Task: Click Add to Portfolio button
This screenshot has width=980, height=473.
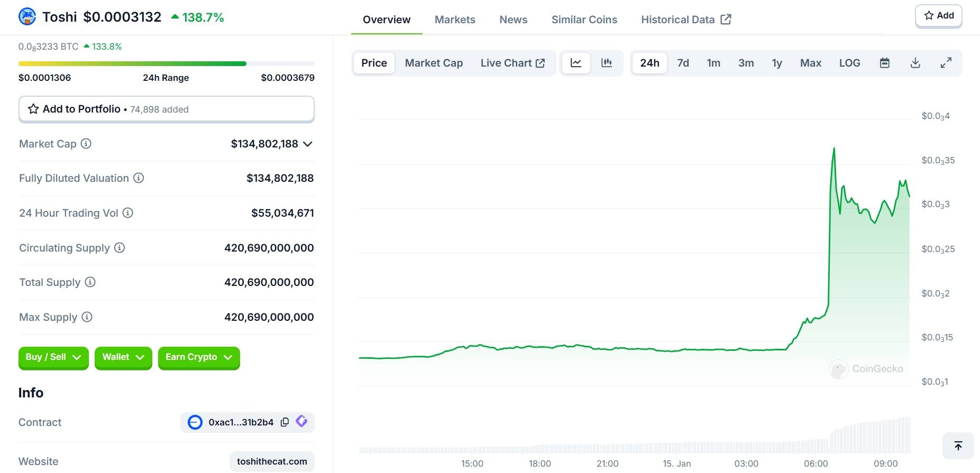Action: pos(167,109)
